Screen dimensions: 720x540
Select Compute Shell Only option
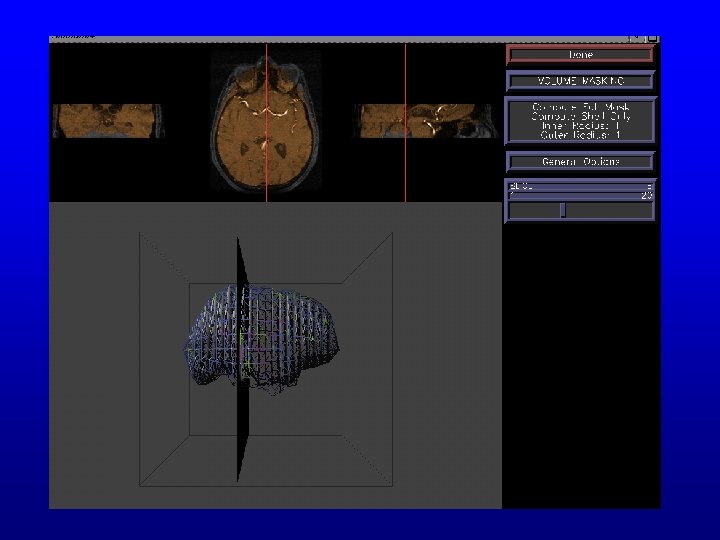581,116
